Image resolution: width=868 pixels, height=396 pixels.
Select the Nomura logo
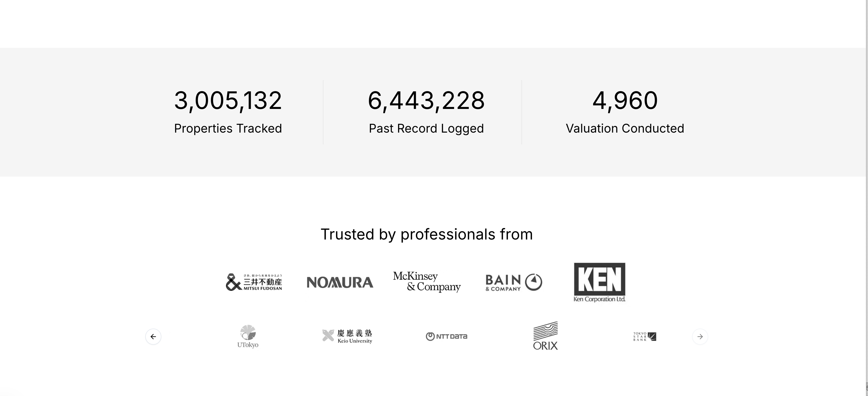pyautogui.click(x=340, y=282)
